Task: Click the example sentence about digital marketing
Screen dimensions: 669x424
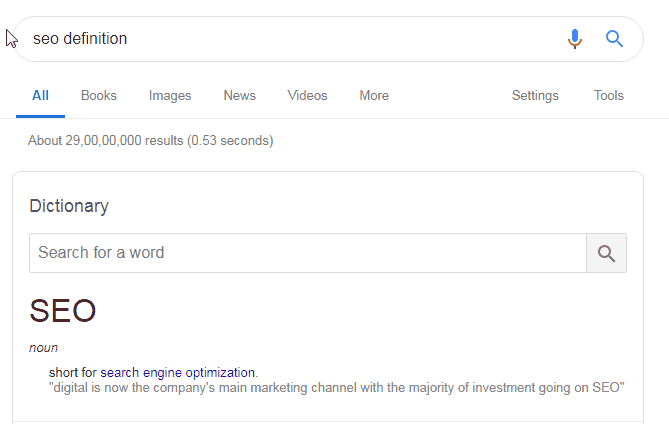Action: pyautogui.click(x=337, y=388)
